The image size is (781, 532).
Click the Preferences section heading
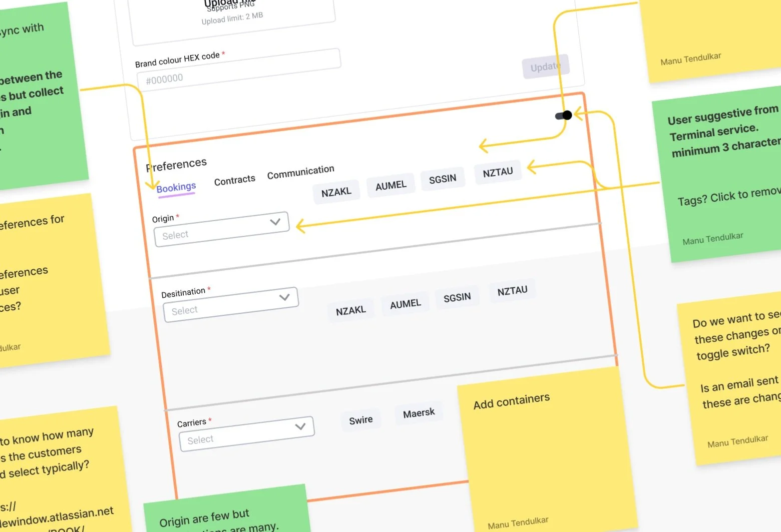[x=176, y=164]
